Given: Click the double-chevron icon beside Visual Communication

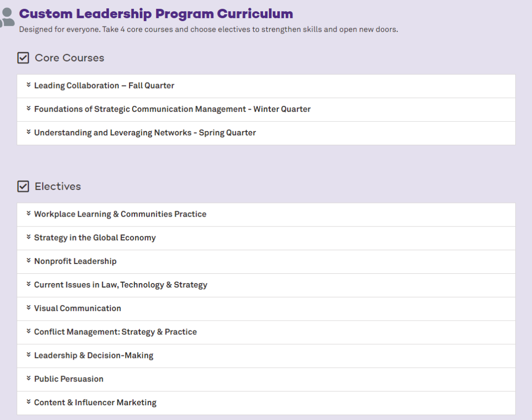Looking at the screenshot, I should 29,308.
